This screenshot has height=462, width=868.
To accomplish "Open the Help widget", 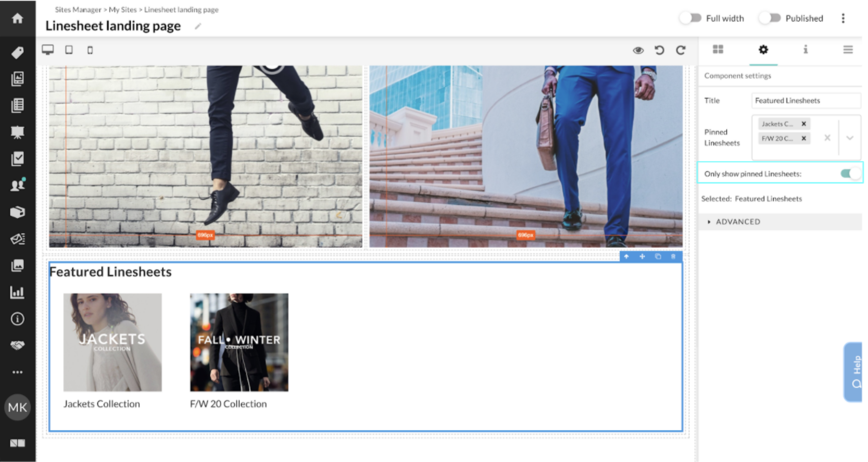I will click(x=853, y=372).
